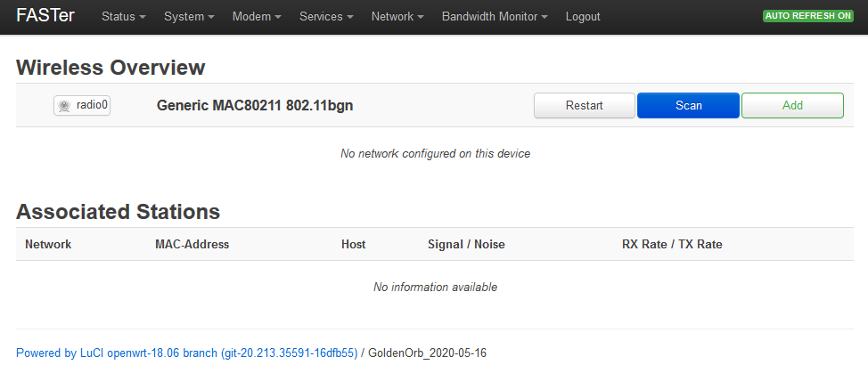Expand the Bandwidth Monitor menu
Viewport: 868px width, 373px height.
tap(494, 17)
